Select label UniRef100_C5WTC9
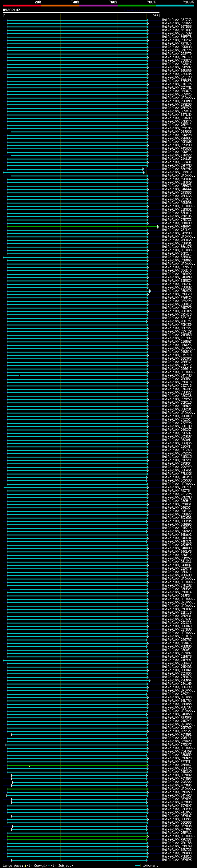 [177, 57]
